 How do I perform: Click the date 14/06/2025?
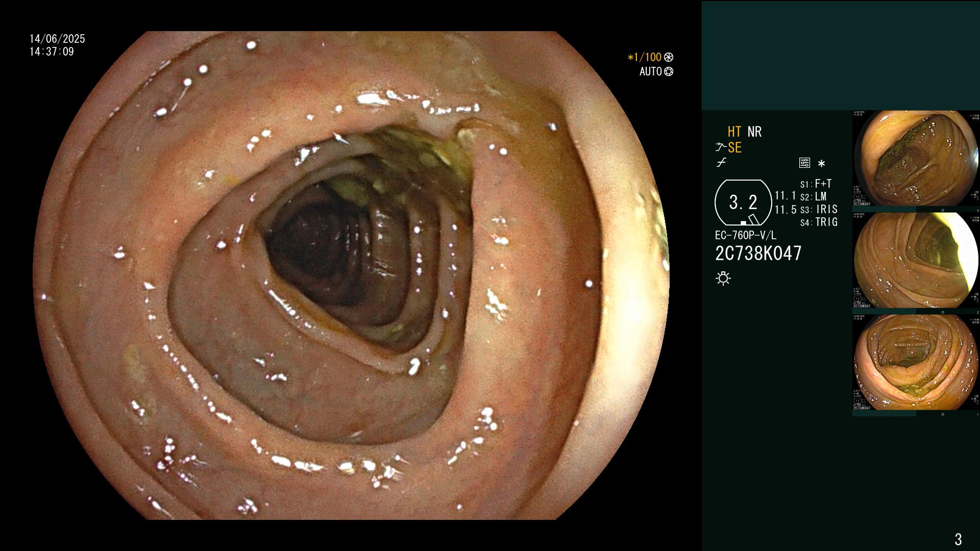57,39
